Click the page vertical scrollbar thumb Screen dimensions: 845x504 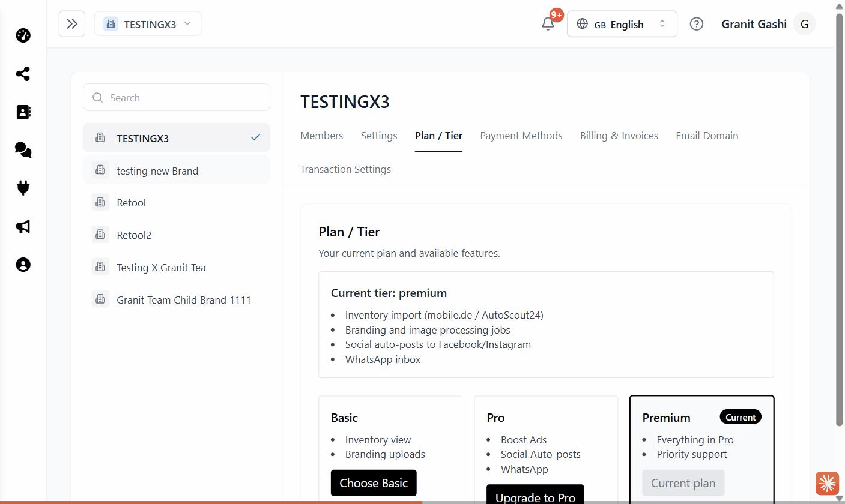coord(840,219)
